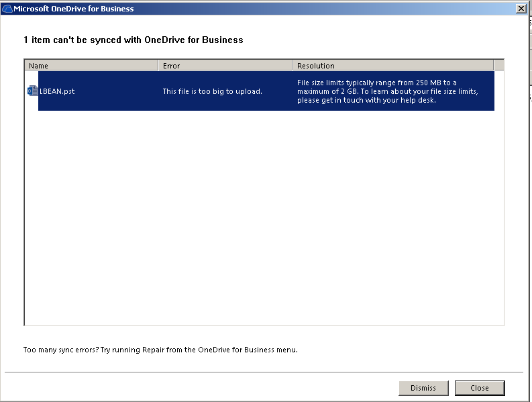The image size is (532, 402).
Task: Click the 'Too many sync errors?' hint text
Action: pos(160,350)
